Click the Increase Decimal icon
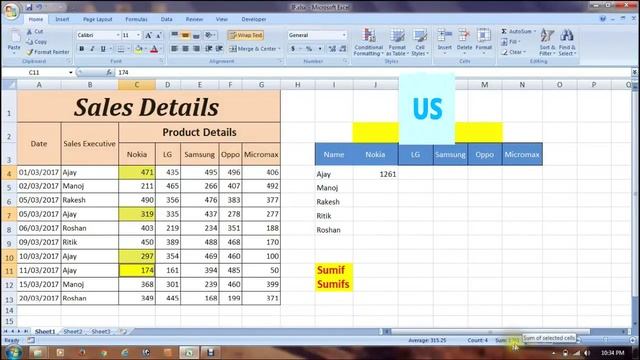 click(x=332, y=49)
